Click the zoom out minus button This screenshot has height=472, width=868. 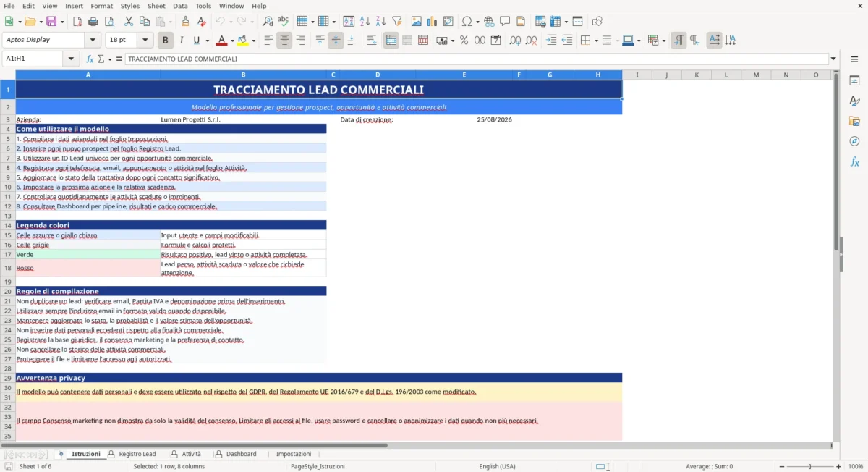click(780, 467)
